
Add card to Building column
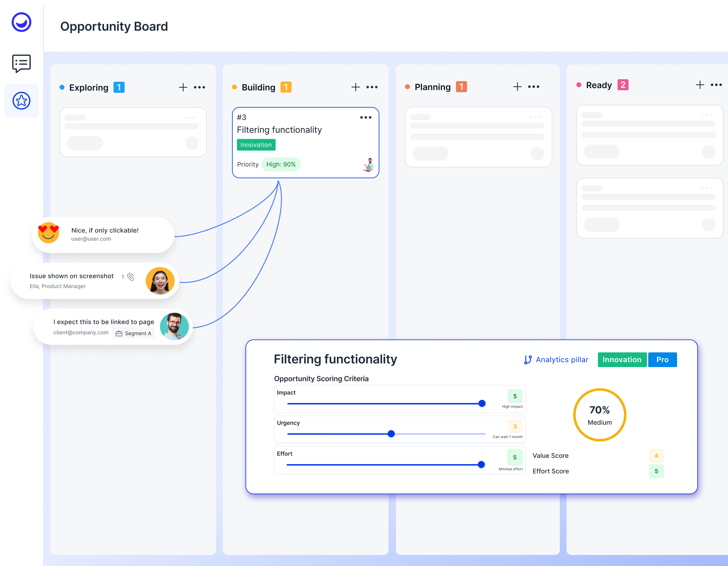coord(355,87)
